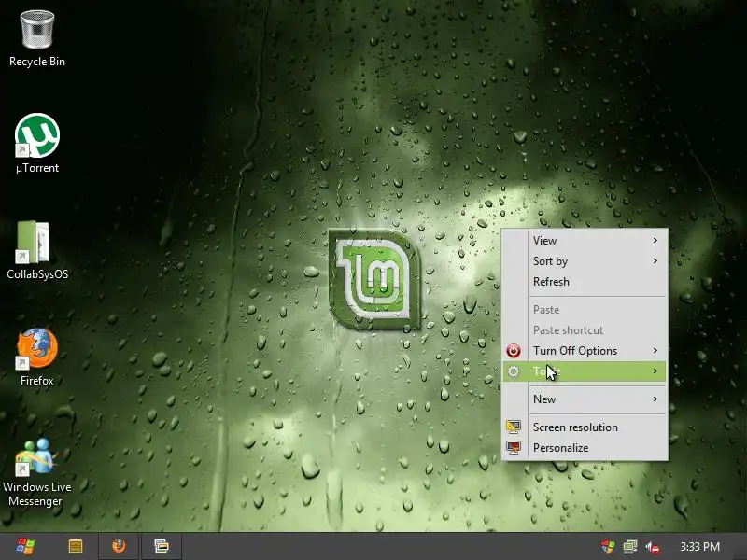Open the file explorer taskbar icon
This screenshot has height=560, width=747.
point(76,546)
